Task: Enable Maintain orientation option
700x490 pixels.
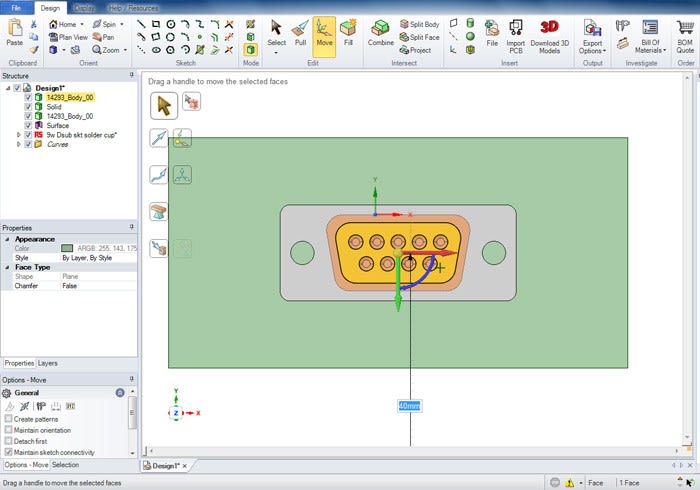Action: point(8,430)
